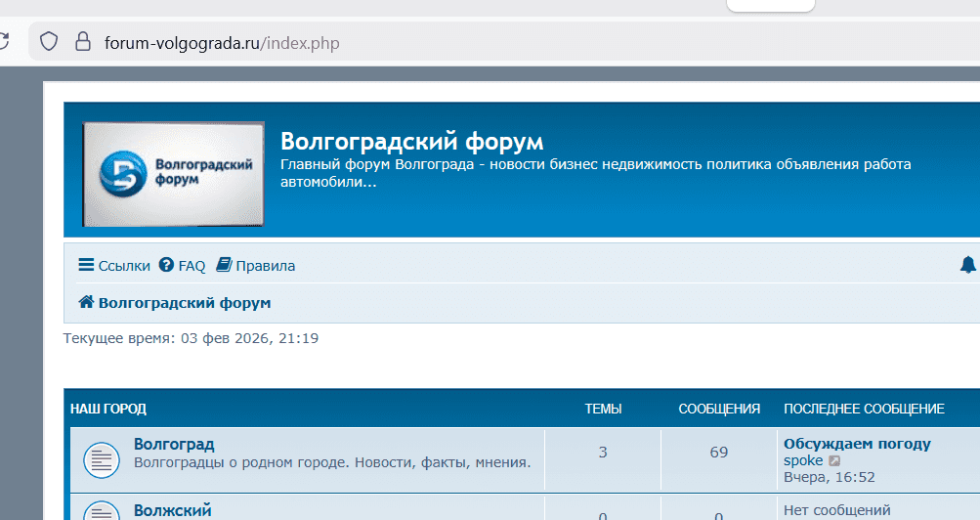Click the browser reload icon
Viewport: 980px width, 520px height.
tap(3, 42)
